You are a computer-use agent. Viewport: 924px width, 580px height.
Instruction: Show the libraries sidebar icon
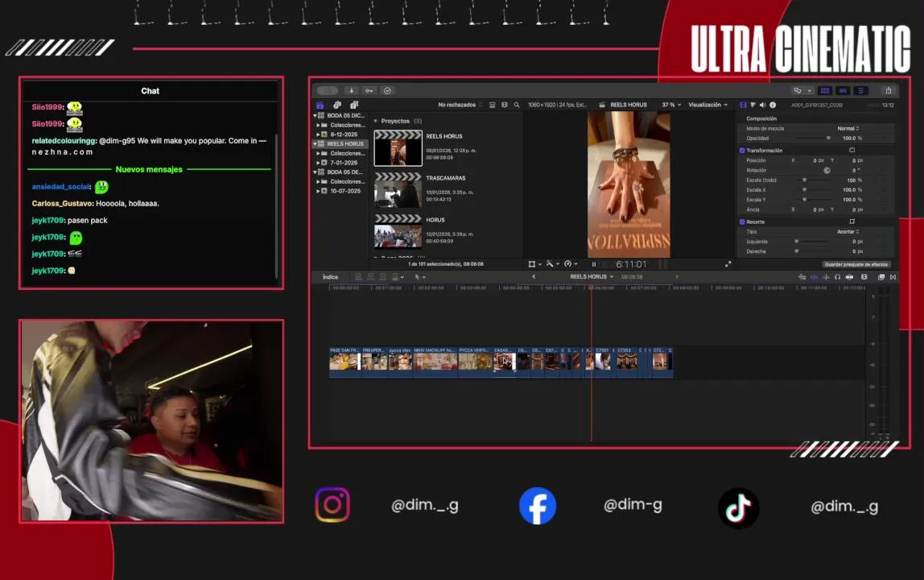(320, 105)
